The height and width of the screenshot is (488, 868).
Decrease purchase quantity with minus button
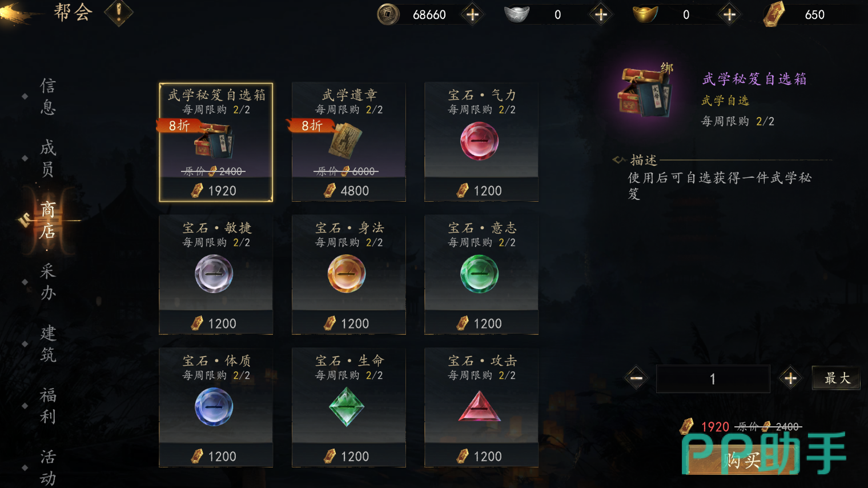click(x=637, y=378)
